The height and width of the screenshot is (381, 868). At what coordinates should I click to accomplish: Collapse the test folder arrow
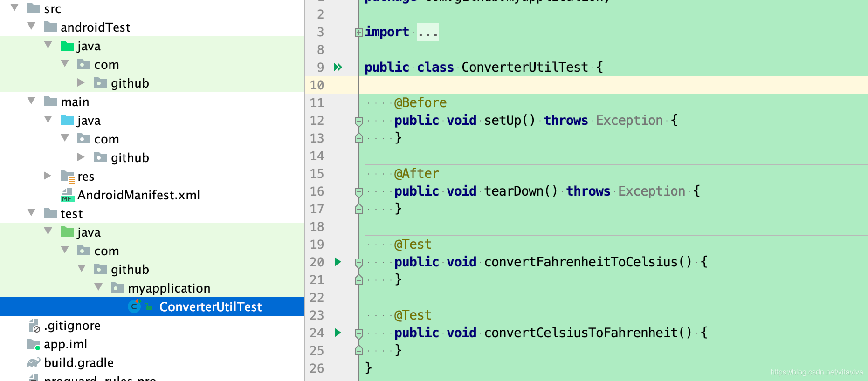pyautogui.click(x=32, y=212)
